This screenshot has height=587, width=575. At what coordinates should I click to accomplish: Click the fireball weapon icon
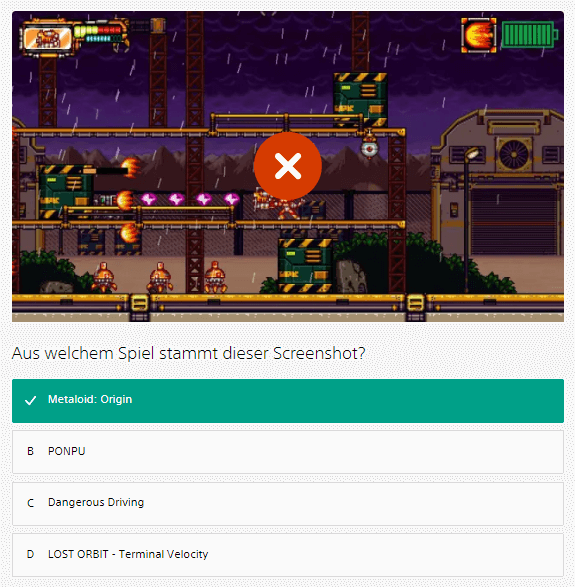coord(479,36)
